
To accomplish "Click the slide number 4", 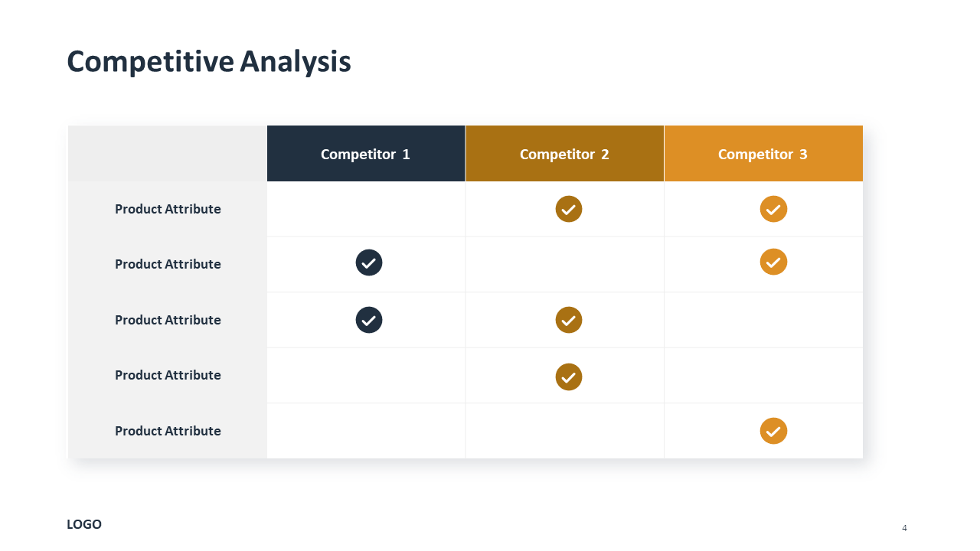I will pyautogui.click(x=904, y=528).
